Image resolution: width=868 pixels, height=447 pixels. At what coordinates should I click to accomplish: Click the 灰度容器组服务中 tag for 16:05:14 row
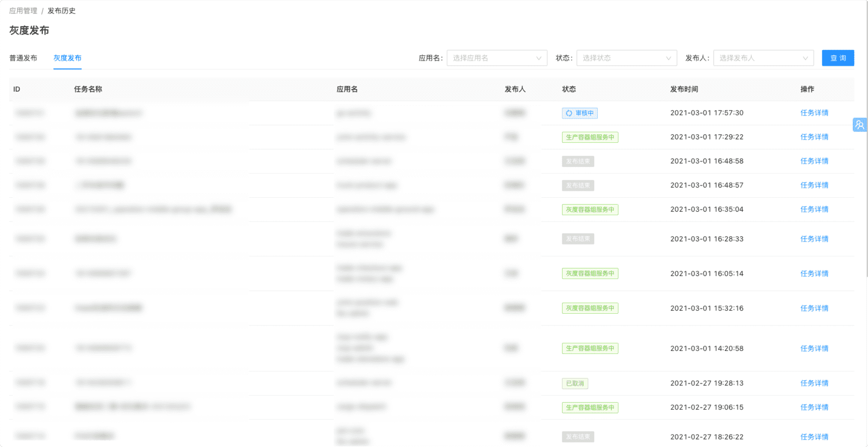(x=590, y=274)
